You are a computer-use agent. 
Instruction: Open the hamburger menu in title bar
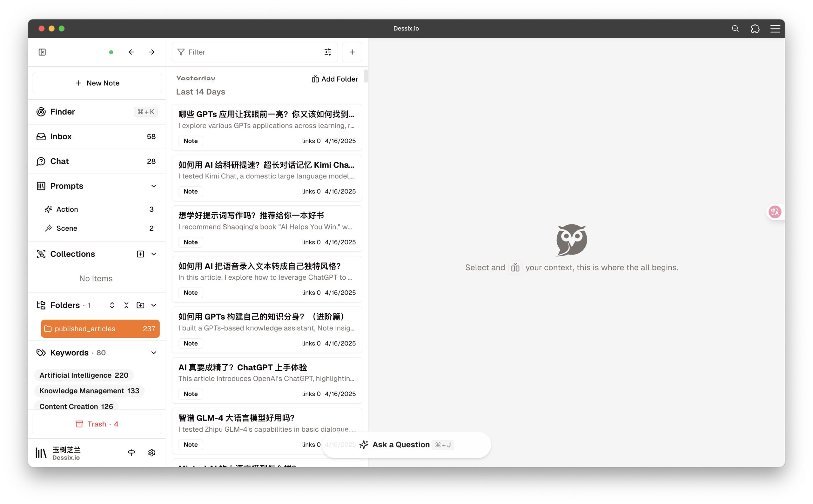[775, 29]
